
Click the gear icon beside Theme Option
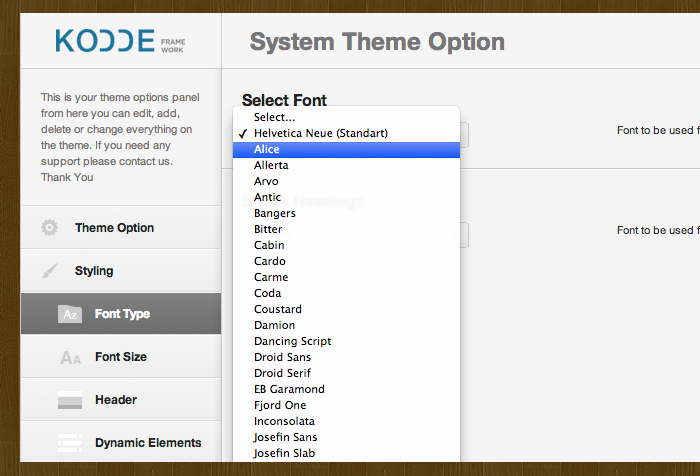(x=50, y=228)
